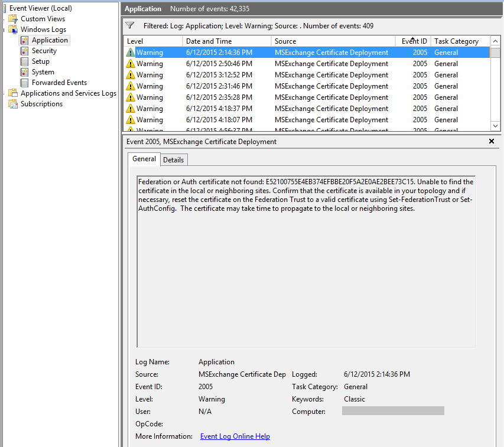
Task: Expand Applications and Services Logs node
Action: pos(4,93)
